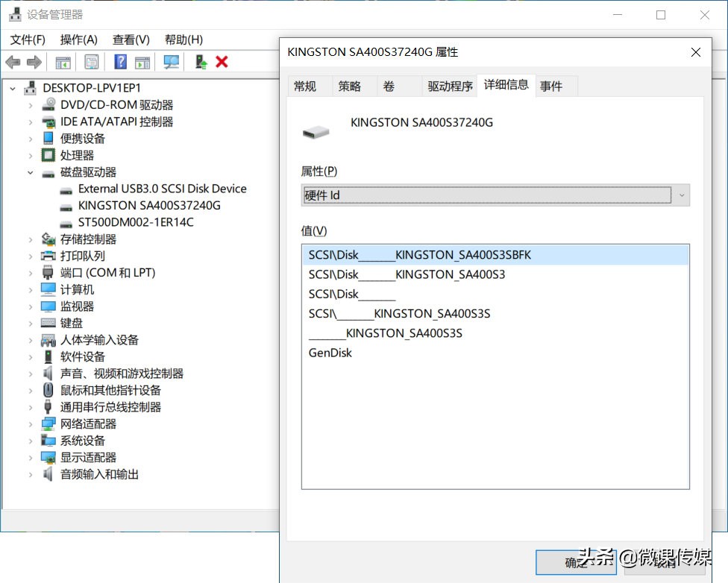Click the 确定 button
Viewport: 728px width, 583px height.
pyautogui.click(x=576, y=563)
